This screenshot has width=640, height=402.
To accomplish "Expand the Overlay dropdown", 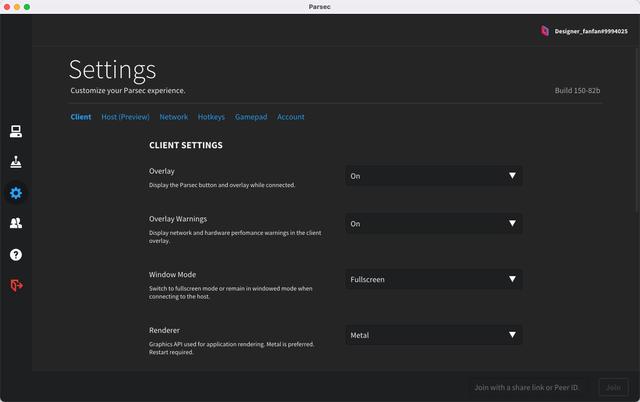I will tap(433, 176).
